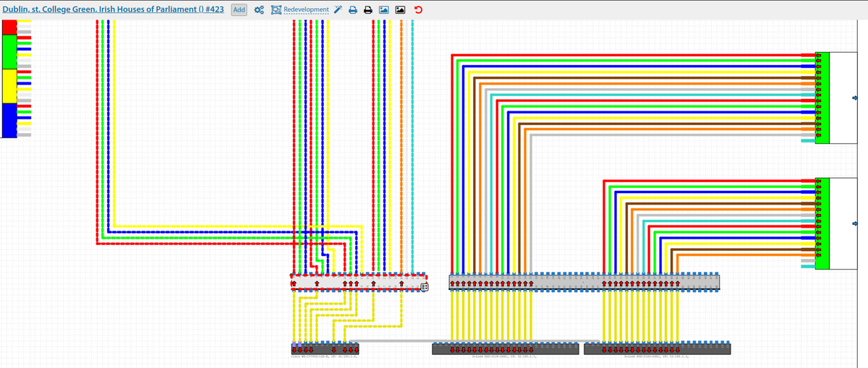Export using the black picture icon
The image size is (868, 368).
[x=401, y=10]
